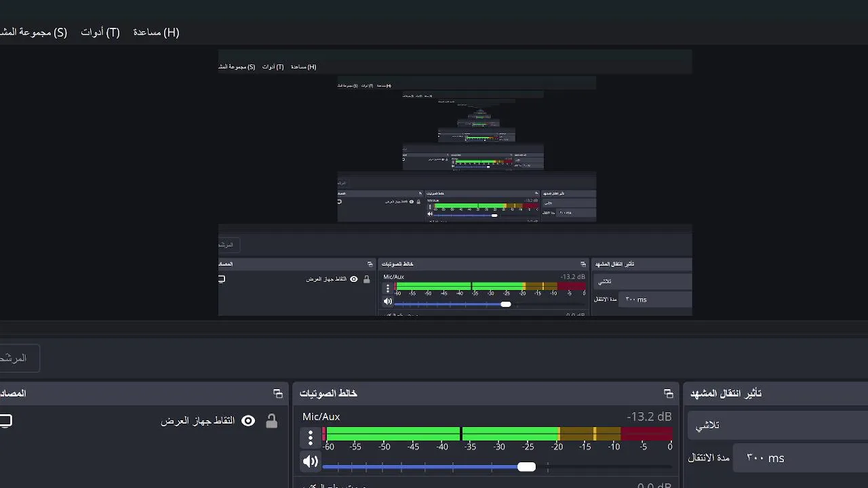Click mixer float icon inside preview mirror

tap(583, 264)
